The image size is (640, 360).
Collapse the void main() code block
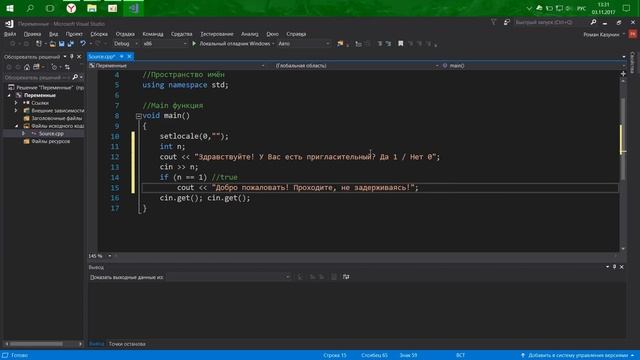point(138,116)
